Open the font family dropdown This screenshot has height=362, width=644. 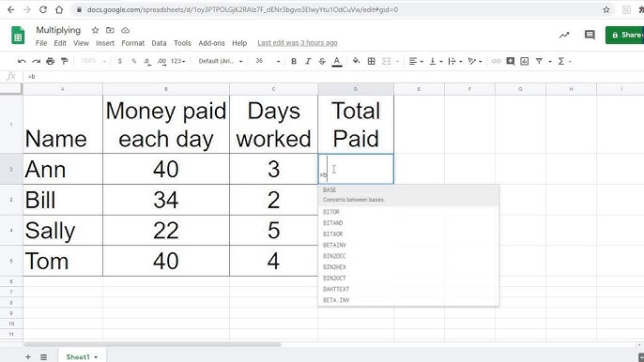[221, 61]
